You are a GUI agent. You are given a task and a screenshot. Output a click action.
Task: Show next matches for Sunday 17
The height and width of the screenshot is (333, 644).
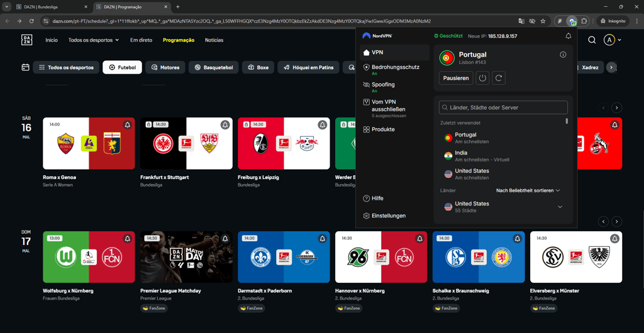tap(616, 221)
